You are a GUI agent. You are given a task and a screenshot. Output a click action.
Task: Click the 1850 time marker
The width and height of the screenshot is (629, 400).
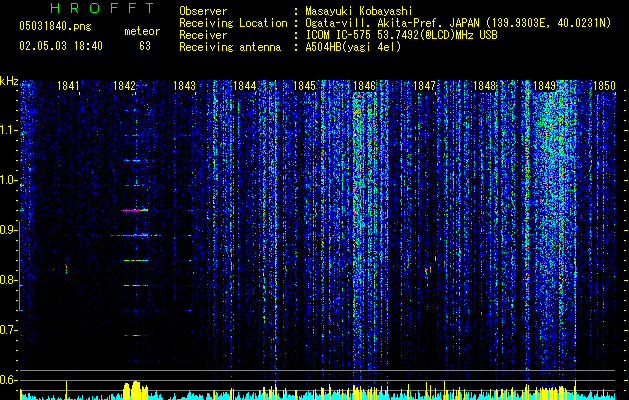(x=604, y=85)
